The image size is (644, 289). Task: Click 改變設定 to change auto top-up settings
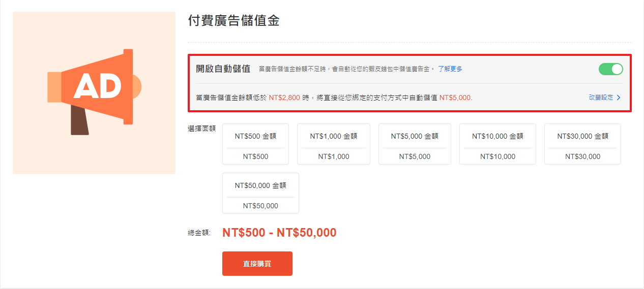coord(601,98)
